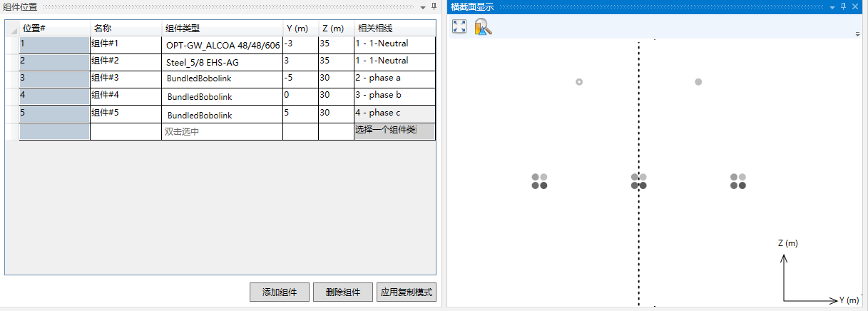Select position cell 5 row header

pyautogui.click(x=55, y=113)
